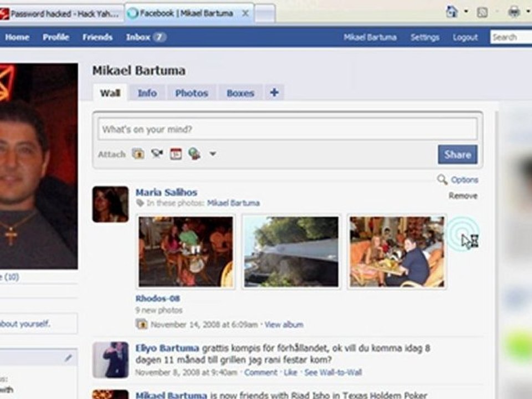Open the third Rhodos-08 photo at cafe table

click(x=397, y=252)
